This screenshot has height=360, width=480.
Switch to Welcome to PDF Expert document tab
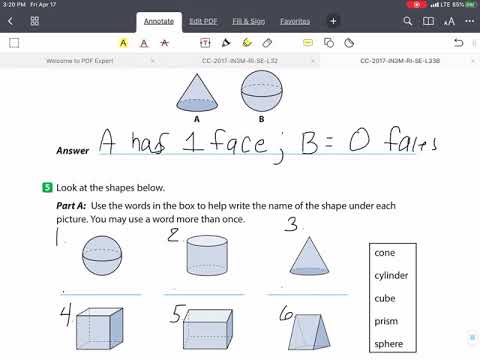coord(80,61)
